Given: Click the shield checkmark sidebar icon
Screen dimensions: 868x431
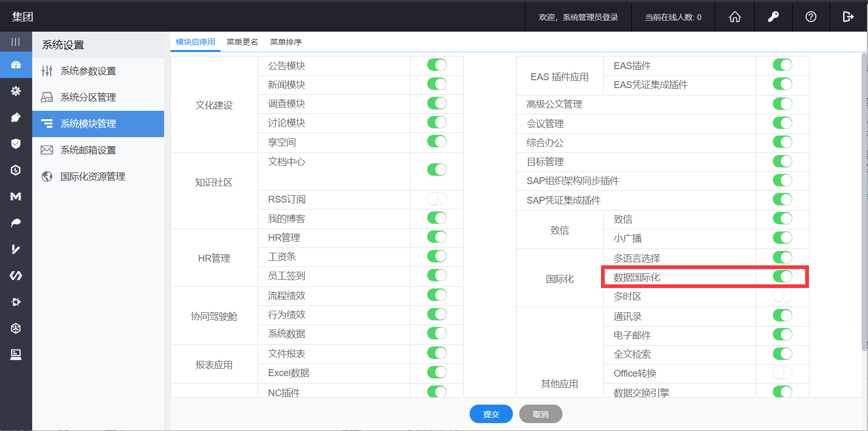Looking at the screenshot, I should click(x=16, y=143).
